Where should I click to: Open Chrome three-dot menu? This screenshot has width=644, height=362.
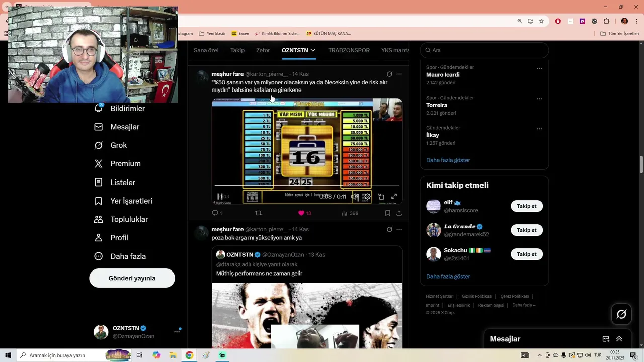637,21
